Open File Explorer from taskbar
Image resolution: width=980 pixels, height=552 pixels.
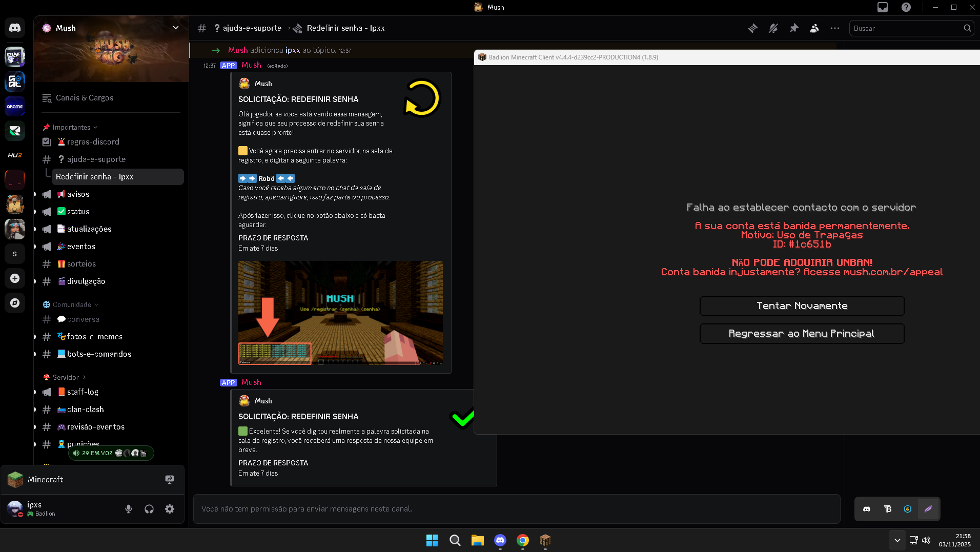pyautogui.click(x=477, y=540)
